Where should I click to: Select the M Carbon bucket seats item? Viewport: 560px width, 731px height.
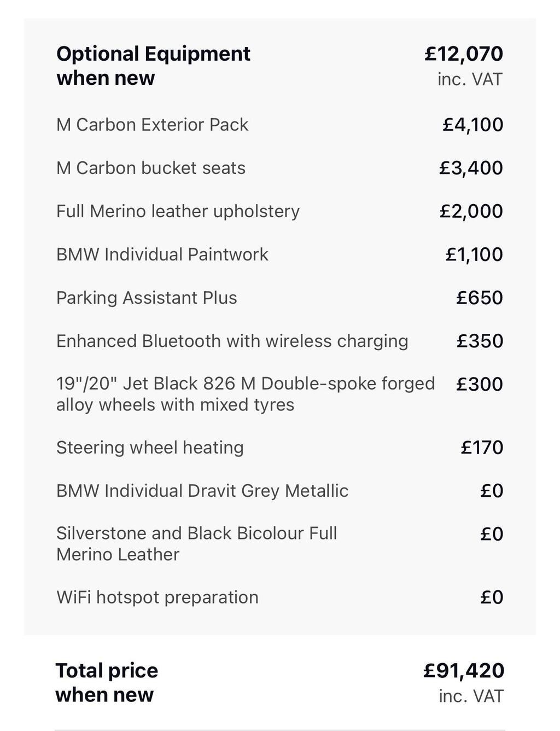[151, 168]
